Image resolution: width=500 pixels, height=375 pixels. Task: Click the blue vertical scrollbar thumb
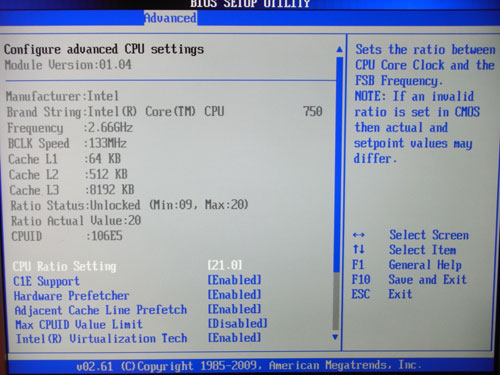coord(338,165)
